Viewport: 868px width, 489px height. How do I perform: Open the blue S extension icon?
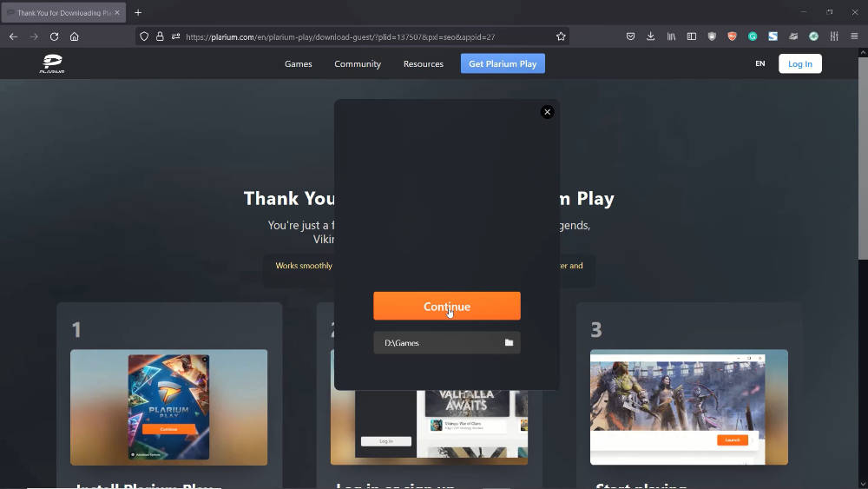[773, 36]
